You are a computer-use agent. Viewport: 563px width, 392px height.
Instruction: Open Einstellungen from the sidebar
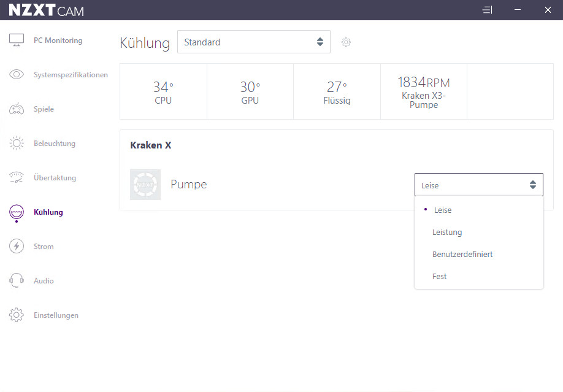pos(56,315)
